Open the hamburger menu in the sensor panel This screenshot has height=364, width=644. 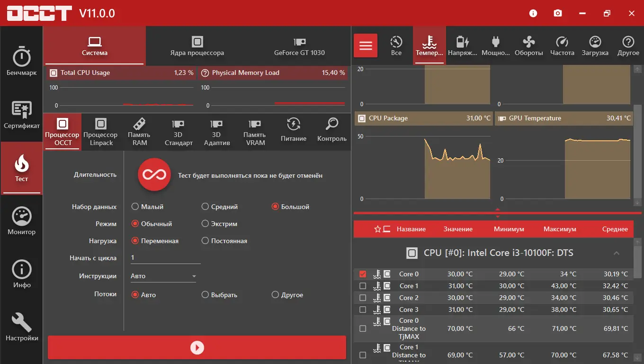(x=366, y=45)
